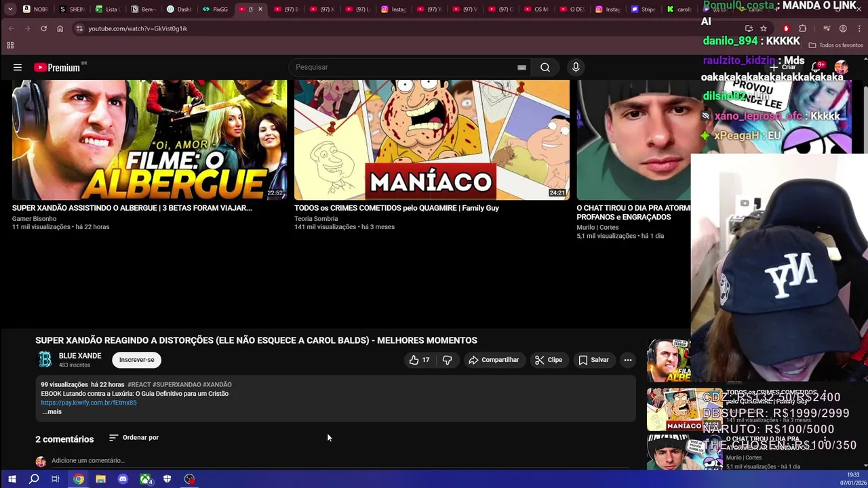Open Ordenar por sort dropdown
The height and width of the screenshot is (488, 868).
point(134,438)
